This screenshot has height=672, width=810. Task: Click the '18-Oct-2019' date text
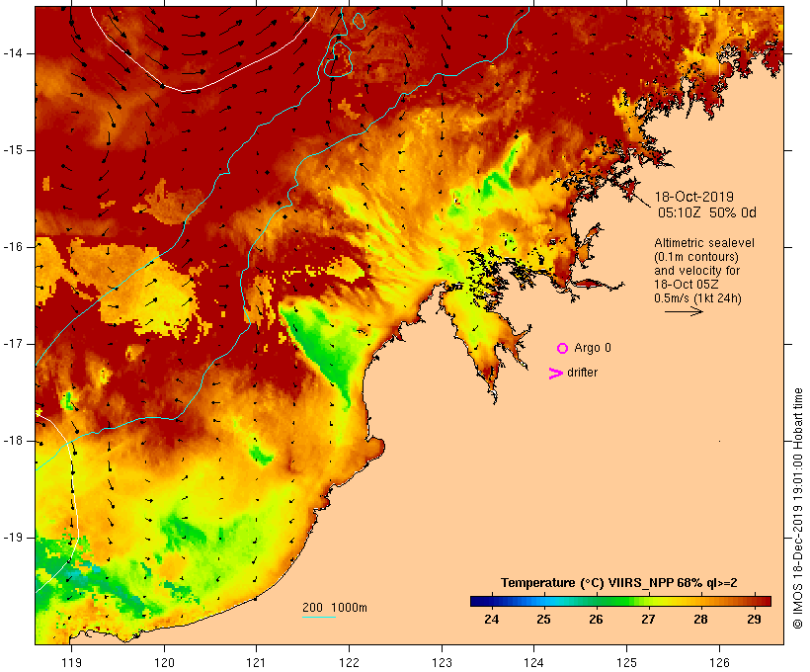[x=693, y=197]
